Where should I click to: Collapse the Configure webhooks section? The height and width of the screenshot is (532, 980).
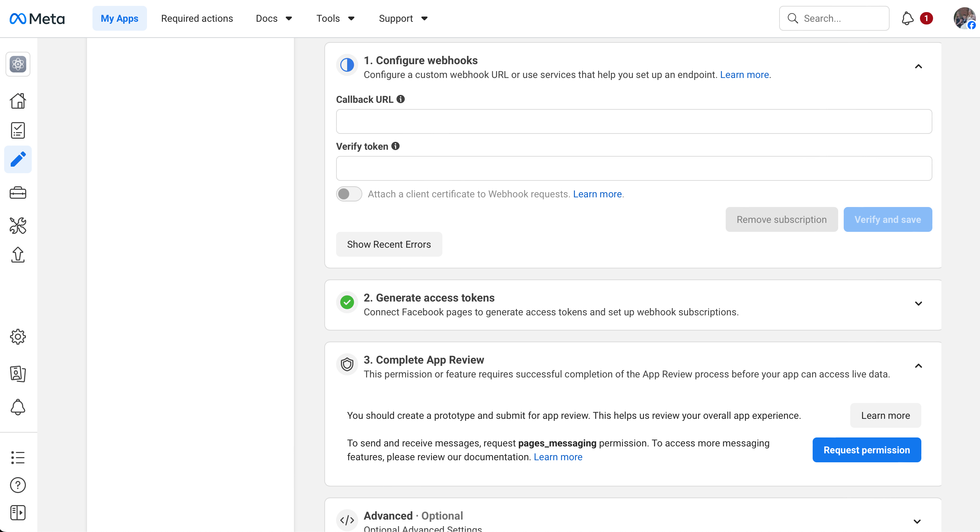tap(918, 67)
